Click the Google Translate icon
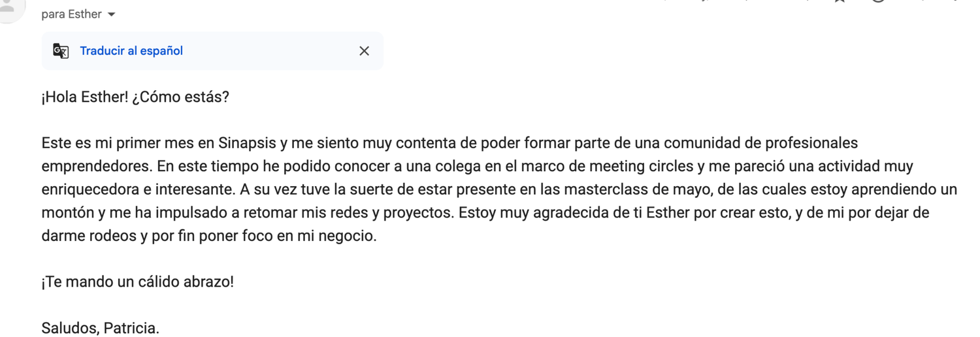980x337 pixels. coord(61,51)
